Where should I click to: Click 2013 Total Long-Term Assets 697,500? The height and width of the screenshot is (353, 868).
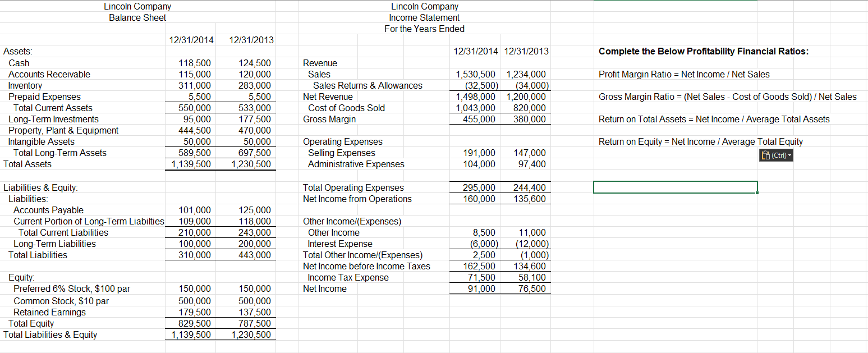pyautogui.click(x=254, y=153)
